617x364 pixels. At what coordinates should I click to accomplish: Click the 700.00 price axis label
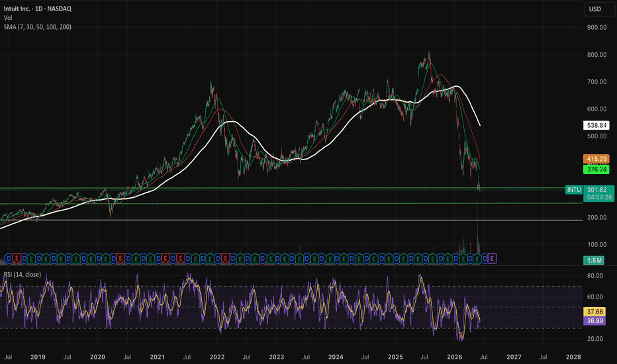pos(596,82)
